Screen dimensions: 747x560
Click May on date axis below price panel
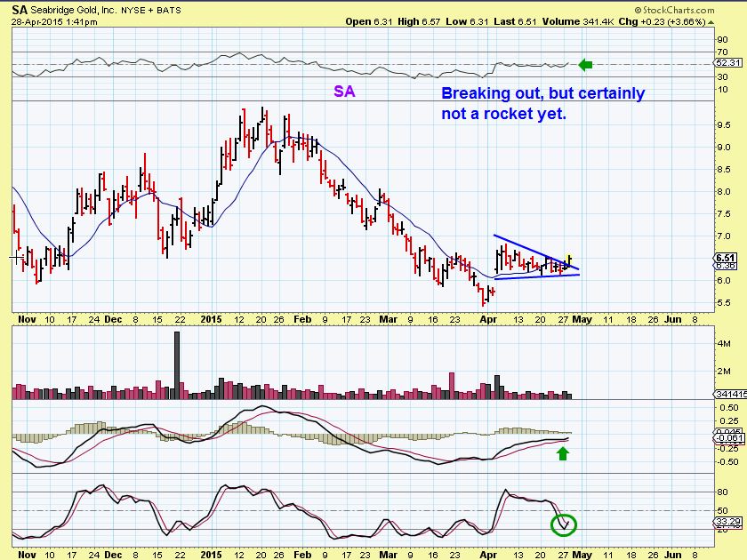582,319
